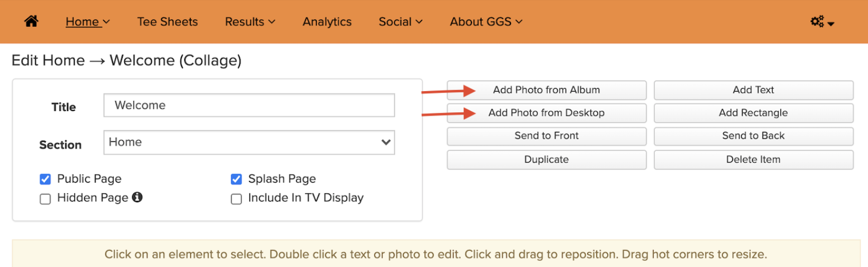The height and width of the screenshot is (267, 868).
Task: Open the Analytics page
Action: [x=327, y=22]
